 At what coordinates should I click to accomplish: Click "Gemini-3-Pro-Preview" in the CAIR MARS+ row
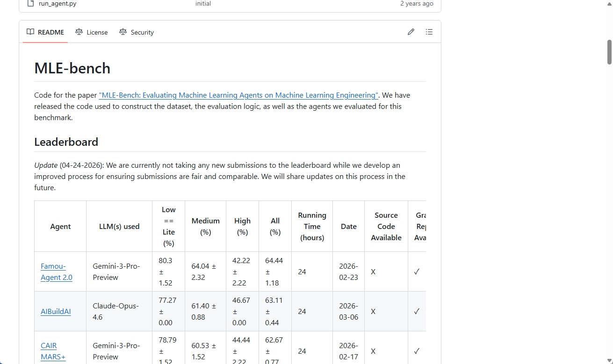click(x=116, y=351)
